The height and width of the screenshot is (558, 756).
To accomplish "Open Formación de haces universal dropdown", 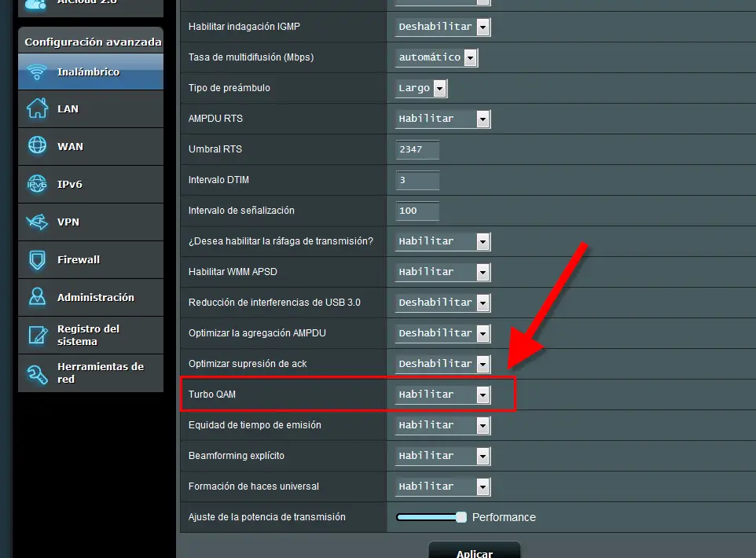I will (442, 486).
